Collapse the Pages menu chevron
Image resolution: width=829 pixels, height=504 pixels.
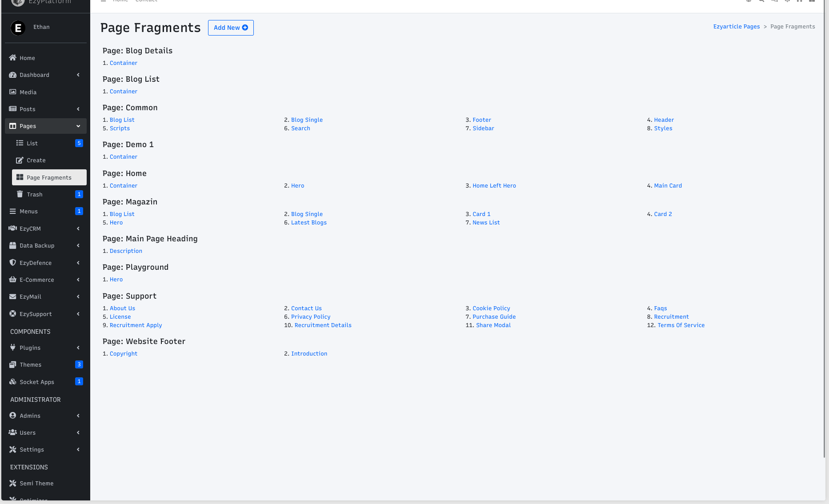point(78,126)
